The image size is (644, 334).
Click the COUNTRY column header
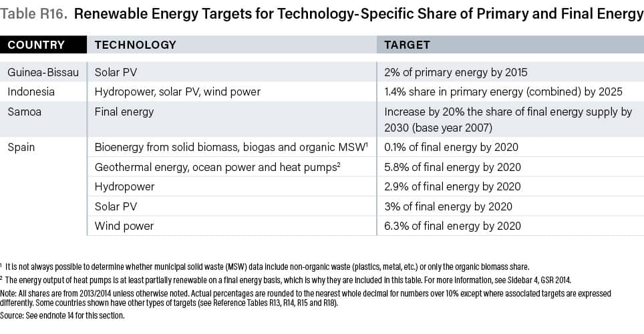coord(36,45)
